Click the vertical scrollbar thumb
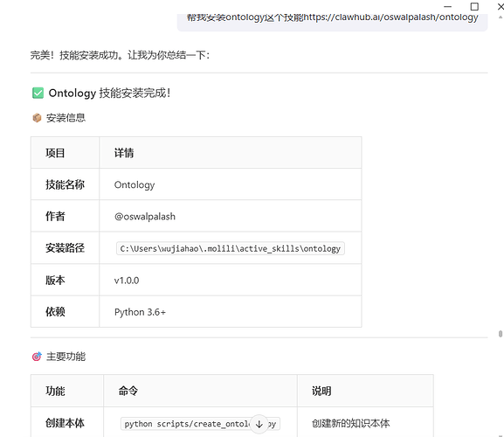 coord(501,334)
